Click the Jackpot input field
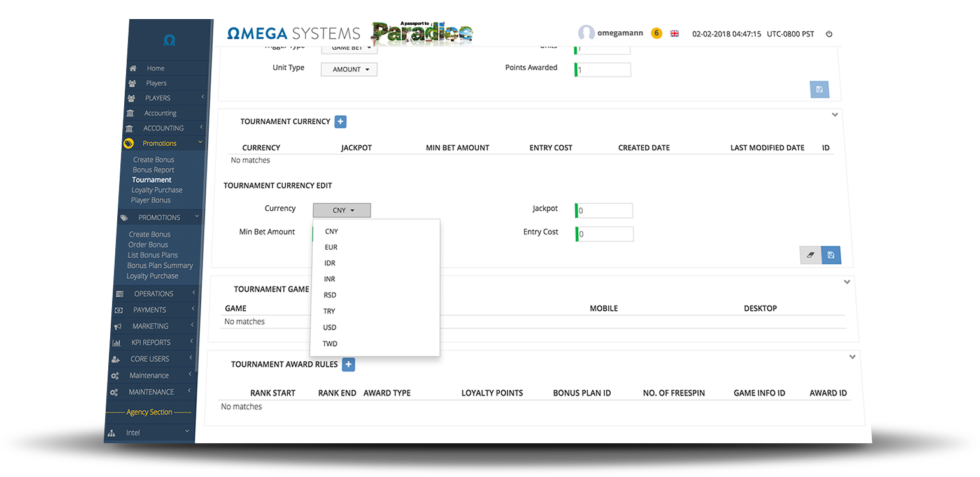980x477 pixels. pyautogui.click(x=604, y=211)
